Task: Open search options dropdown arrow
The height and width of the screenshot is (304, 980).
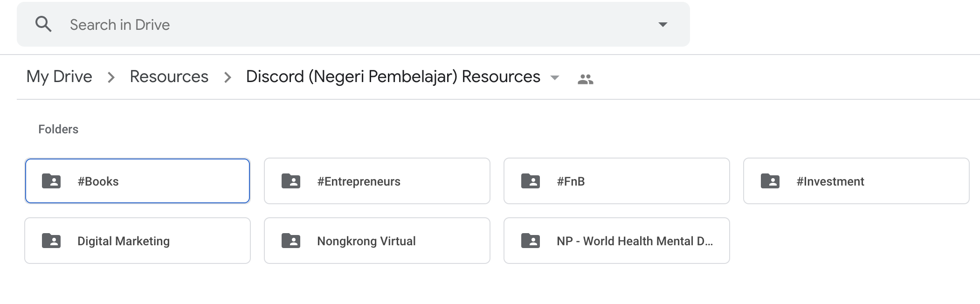Action: point(663,24)
